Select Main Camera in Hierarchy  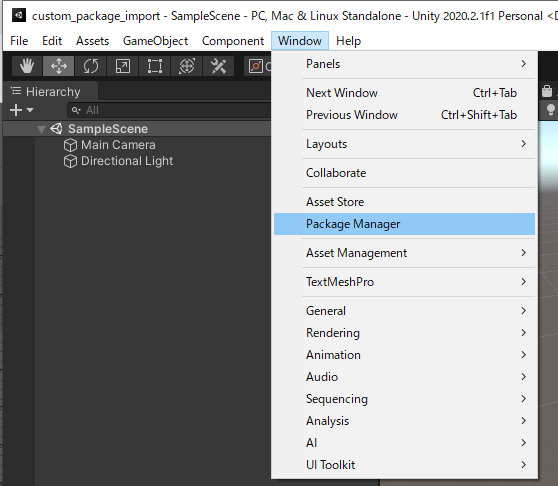pyautogui.click(x=118, y=145)
